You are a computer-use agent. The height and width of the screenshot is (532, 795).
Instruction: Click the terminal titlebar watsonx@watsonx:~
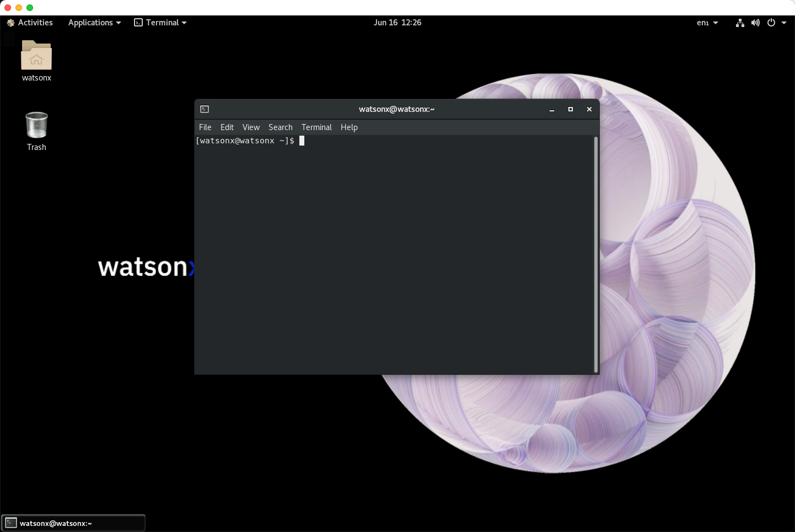point(397,109)
